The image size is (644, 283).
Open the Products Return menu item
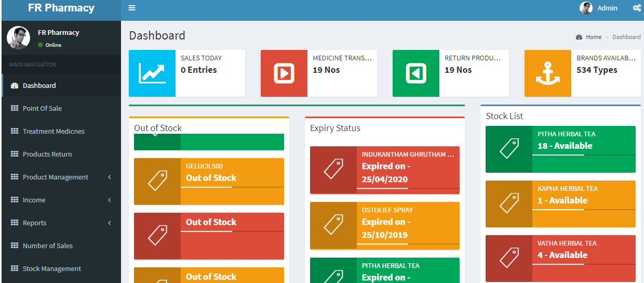click(47, 154)
